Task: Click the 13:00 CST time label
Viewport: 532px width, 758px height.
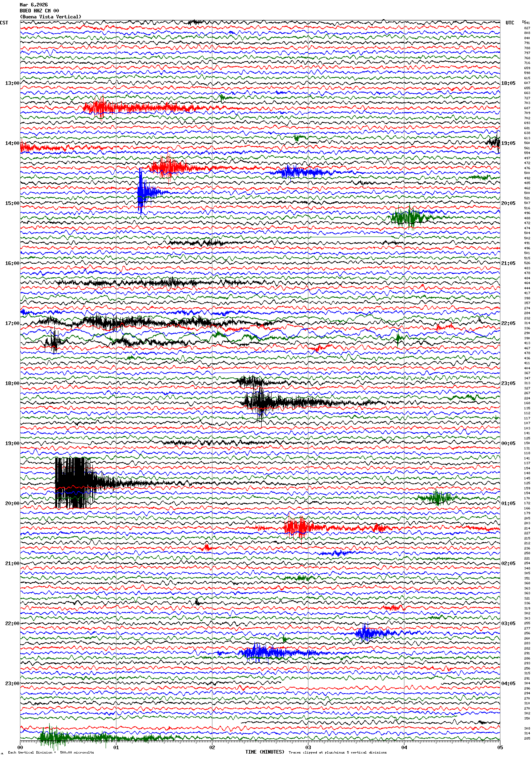Action: (x=12, y=83)
